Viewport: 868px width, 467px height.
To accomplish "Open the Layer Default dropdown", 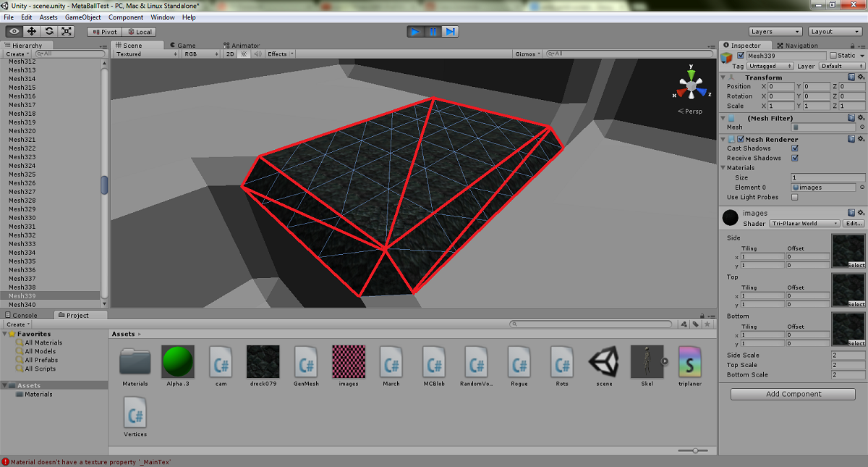I will (x=842, y=66).
